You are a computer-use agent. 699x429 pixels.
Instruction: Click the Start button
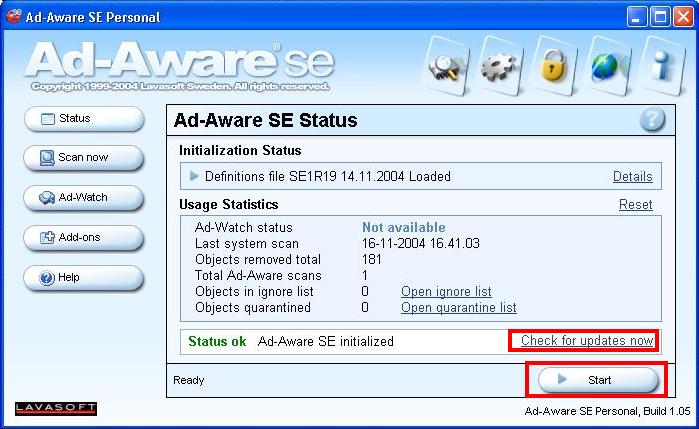[x=598, y=380]
